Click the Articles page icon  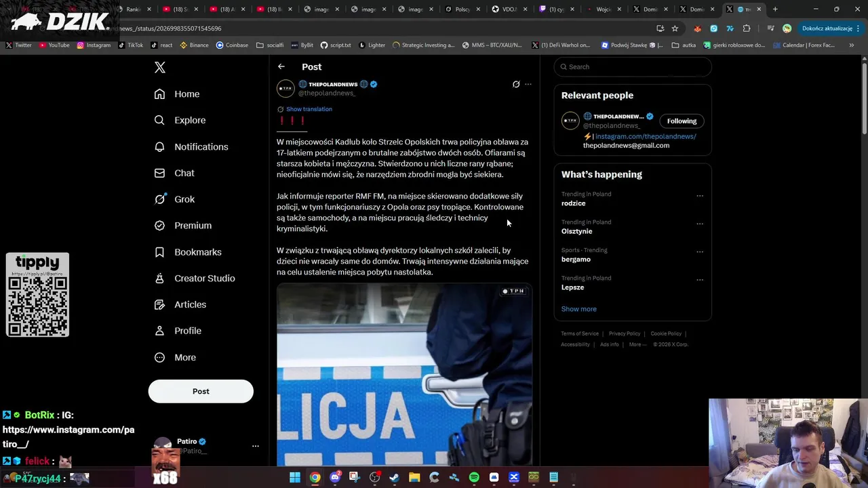[x=159, y=304]
